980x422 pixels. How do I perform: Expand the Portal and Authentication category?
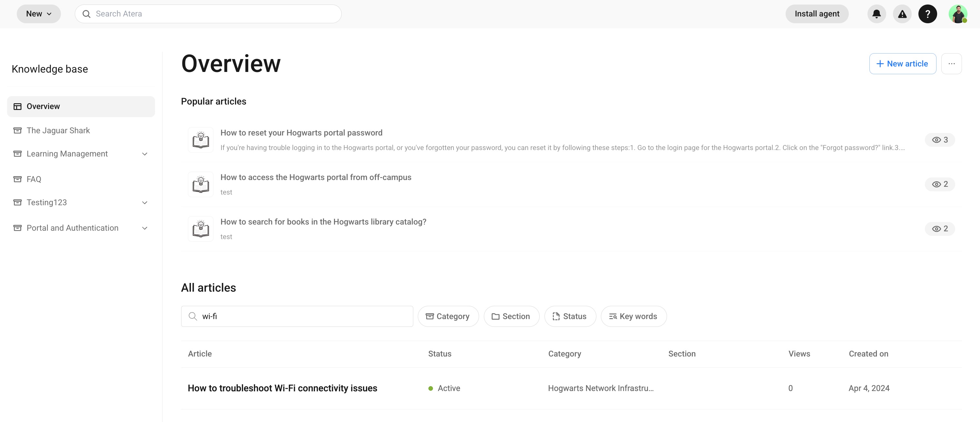[x=144, y=228]
